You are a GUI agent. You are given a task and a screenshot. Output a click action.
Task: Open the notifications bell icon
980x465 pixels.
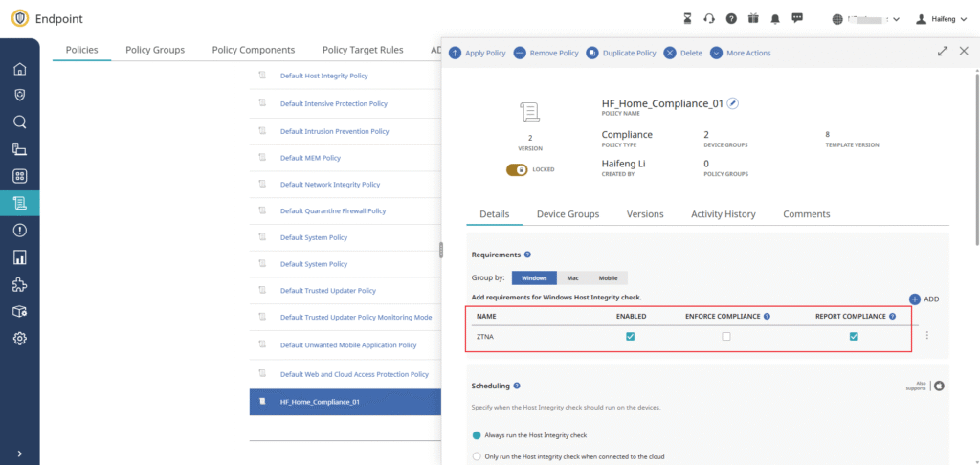pos(775,18)
